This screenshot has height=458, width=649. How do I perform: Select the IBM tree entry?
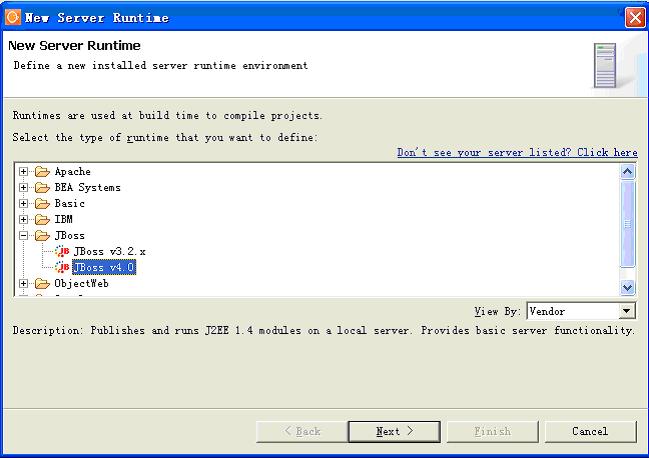point(63,219)
